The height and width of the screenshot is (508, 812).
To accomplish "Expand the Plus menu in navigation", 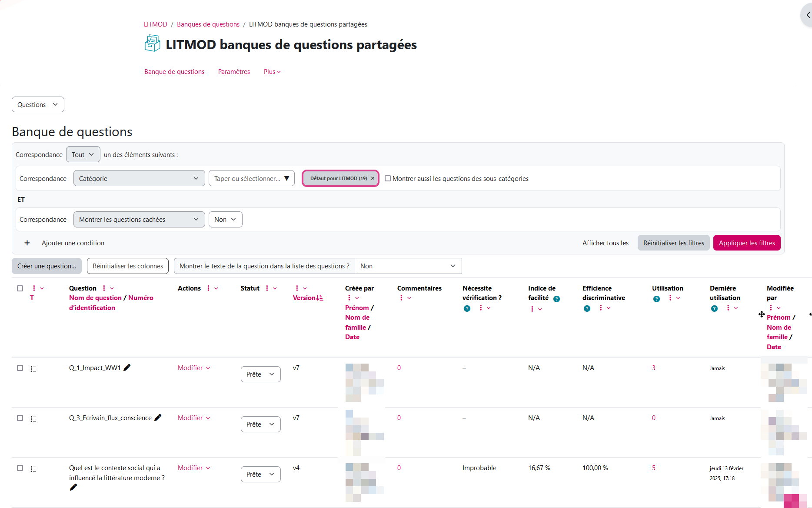I will [x=272, y=72].
